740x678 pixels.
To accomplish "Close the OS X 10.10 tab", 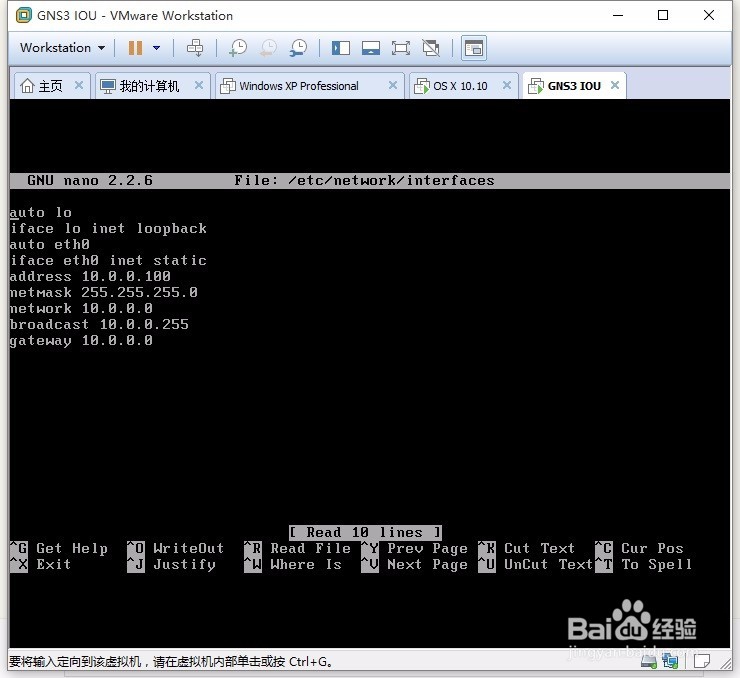I will tap(507, 85).
